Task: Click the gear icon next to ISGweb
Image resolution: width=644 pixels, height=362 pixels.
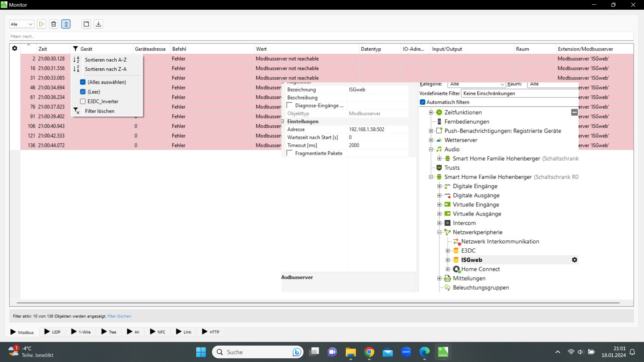Action: pyautogui.click(x=574, y=260)
